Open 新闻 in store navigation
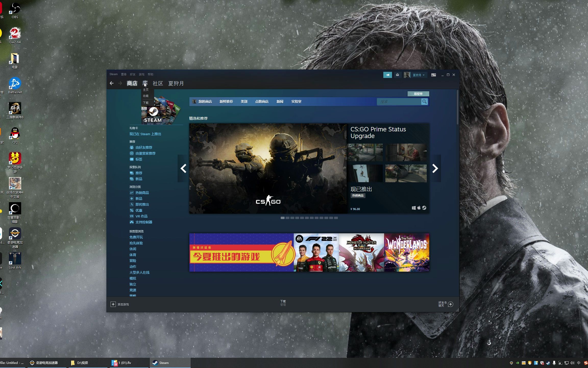Image resolution: width=588 pixels, height=368 pixels. point(280,101)
